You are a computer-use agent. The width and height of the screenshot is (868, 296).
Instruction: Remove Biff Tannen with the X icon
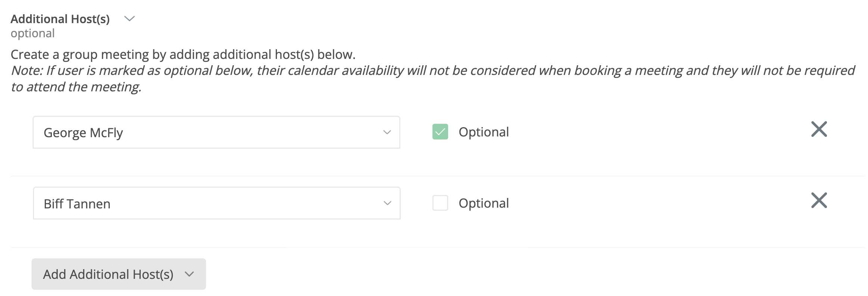click(819, 201)
